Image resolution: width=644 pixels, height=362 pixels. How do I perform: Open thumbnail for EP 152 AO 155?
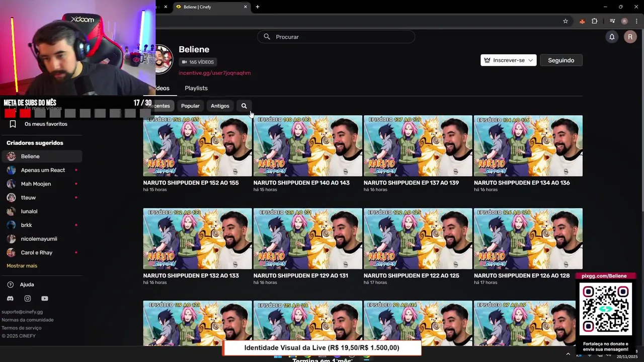197,146
